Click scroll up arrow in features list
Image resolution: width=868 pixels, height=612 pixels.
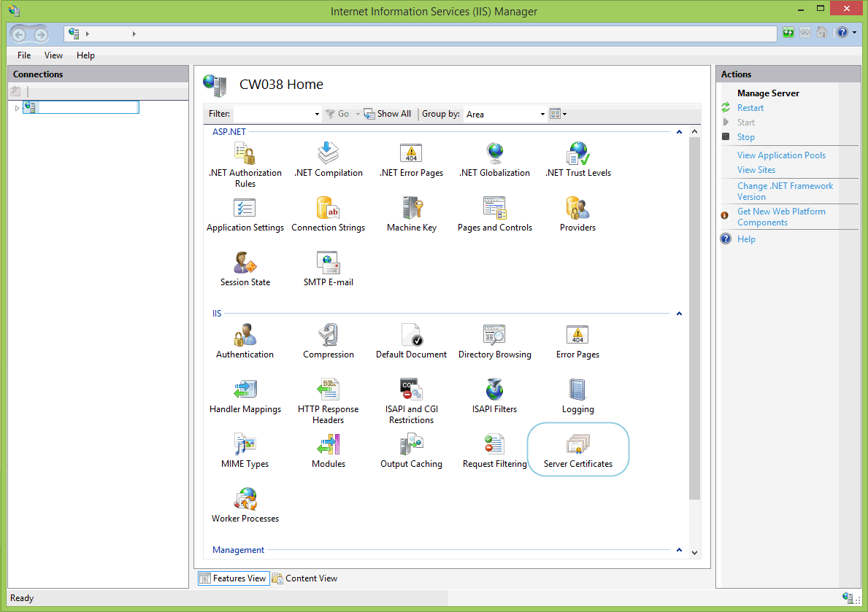694,132
